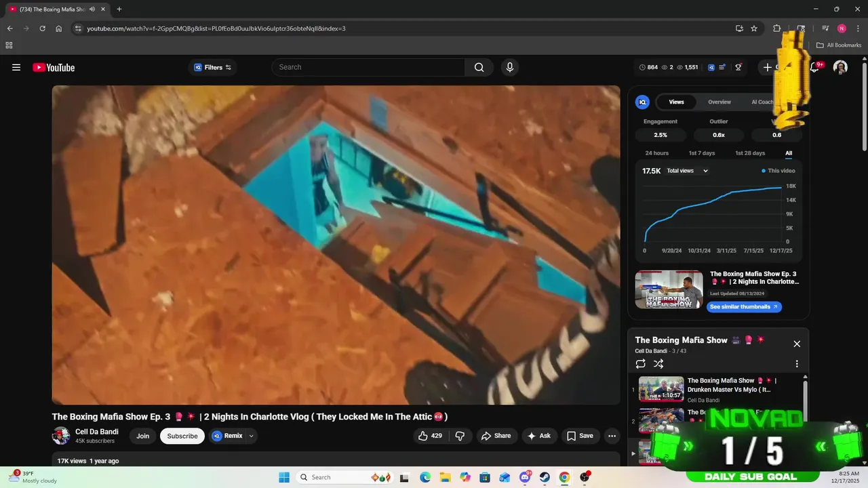Viewport: 868px width, 488px height.
Task: Click the vidIQ trophy icon
Action: coord(738,67)
